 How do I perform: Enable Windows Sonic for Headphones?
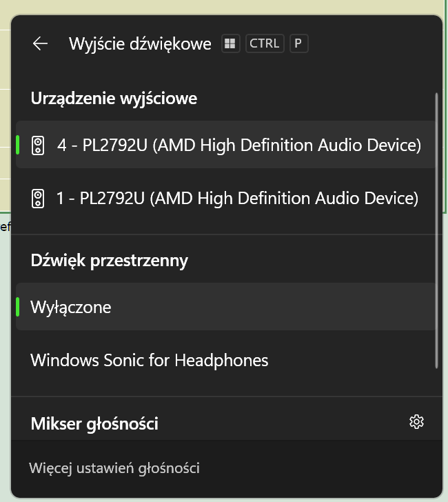[225, 360]
